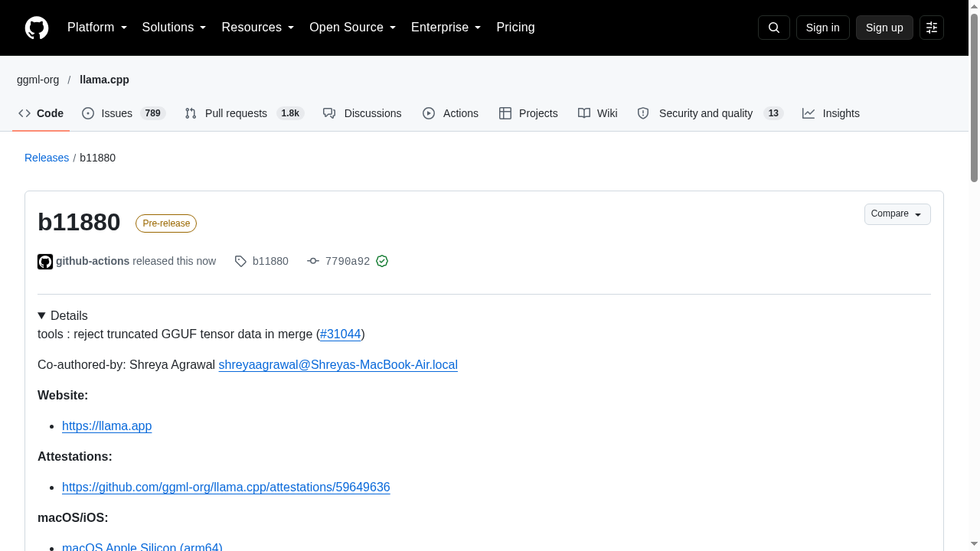980x551 pixels.
Task: Click the tag icon beside b11880
Action: [x=240, y=262]
